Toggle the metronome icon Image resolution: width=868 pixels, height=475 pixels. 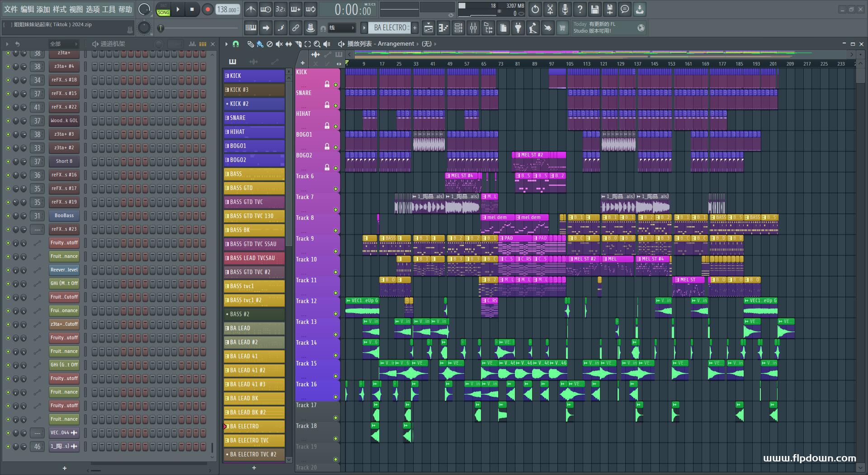[250, 9]
